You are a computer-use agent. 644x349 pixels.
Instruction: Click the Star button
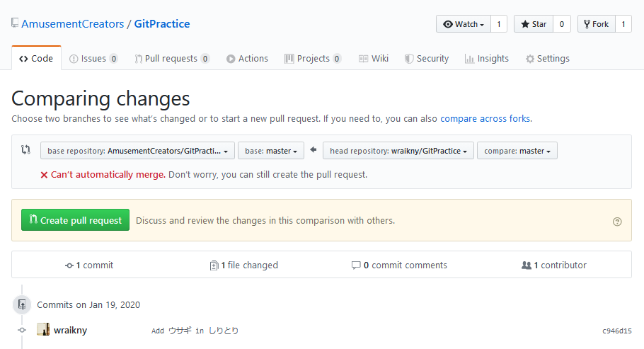point(534,24)
